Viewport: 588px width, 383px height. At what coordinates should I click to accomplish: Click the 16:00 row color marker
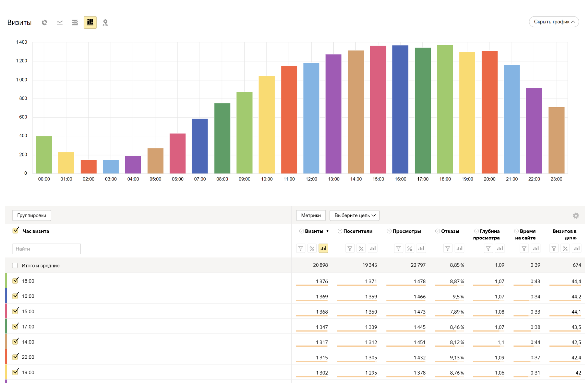[6, 296]
